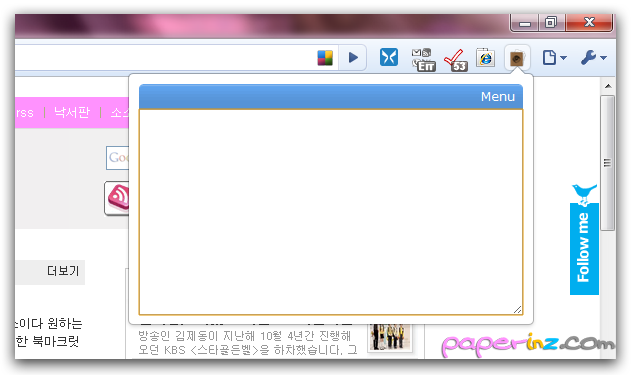Click the brown notepad extension icon
Screen dimensions: 631x375
coord(517,59)
